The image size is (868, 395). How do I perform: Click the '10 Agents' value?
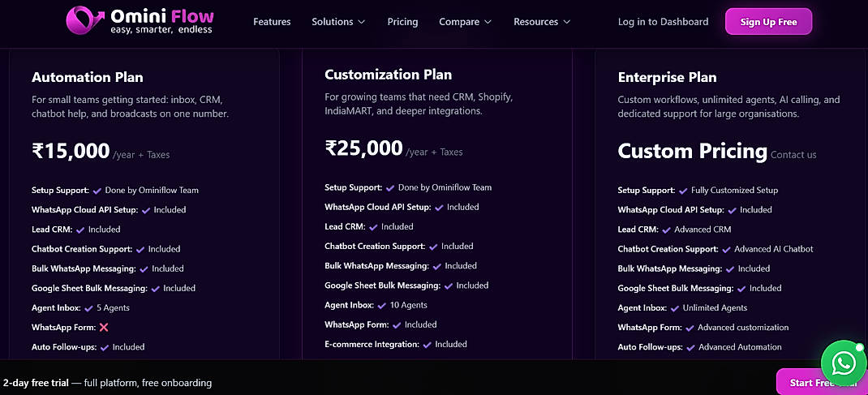click(x=409, y=306)
